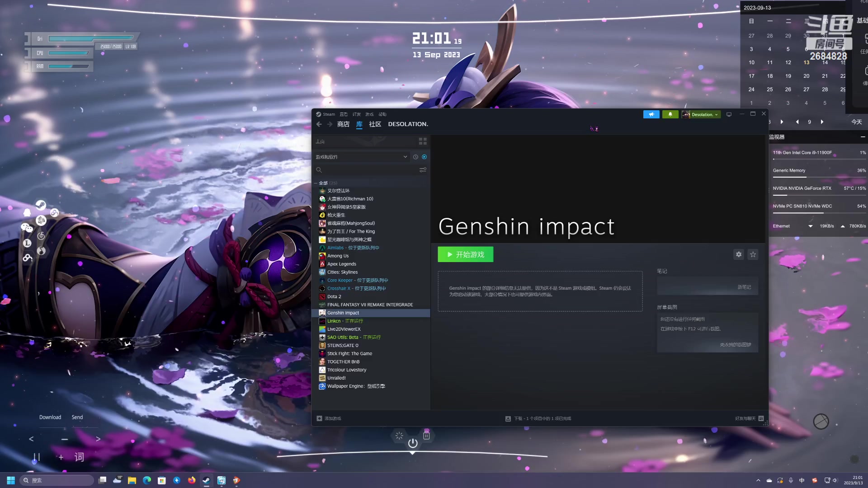
Task: Toggle sort by recent activity clock icon
Action: [415, 157]
